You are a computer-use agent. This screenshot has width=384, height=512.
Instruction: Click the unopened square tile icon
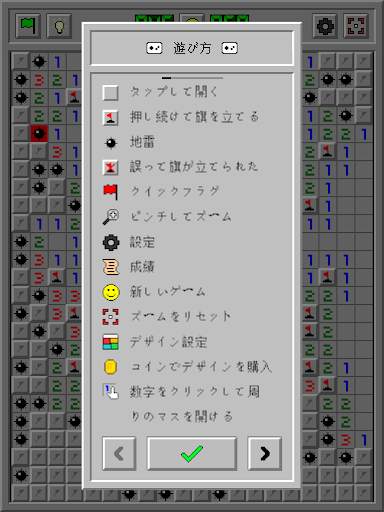[110, 92]
